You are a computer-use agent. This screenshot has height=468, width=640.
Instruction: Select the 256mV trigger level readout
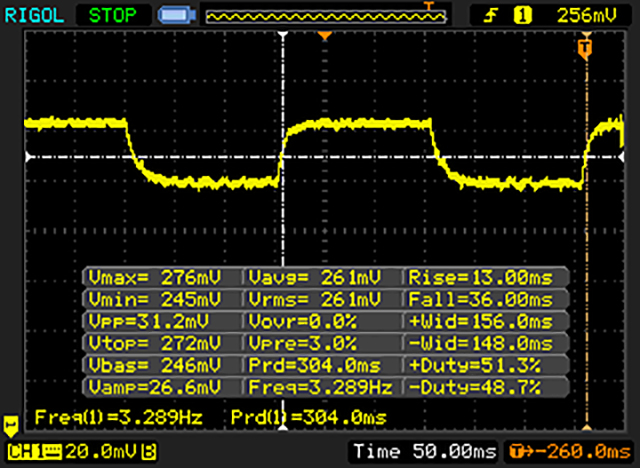[590, 15]
